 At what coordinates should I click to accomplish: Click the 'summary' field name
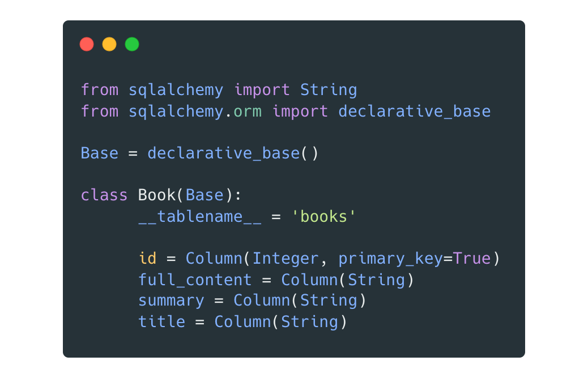[x=171, y=300]
